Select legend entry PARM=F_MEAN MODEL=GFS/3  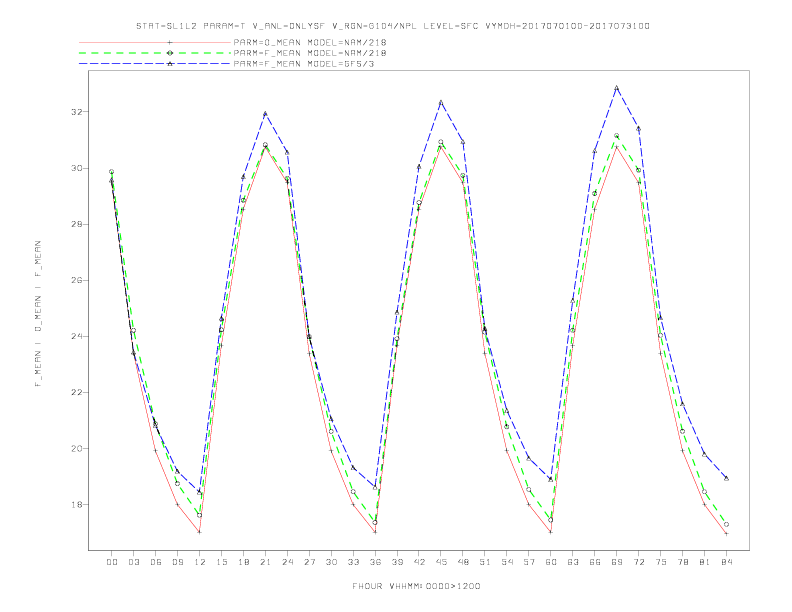coord(304,64)
